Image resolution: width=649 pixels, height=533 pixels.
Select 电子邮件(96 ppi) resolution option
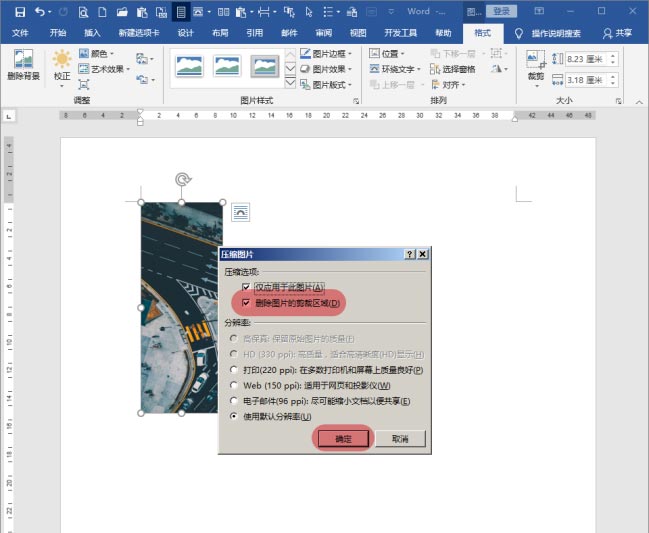pos(234,400)
